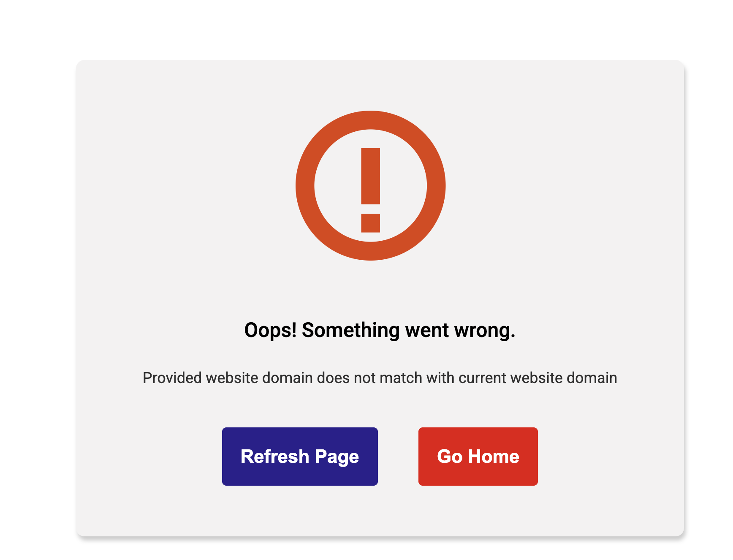Click the Refresh Page button

(300, 456)
